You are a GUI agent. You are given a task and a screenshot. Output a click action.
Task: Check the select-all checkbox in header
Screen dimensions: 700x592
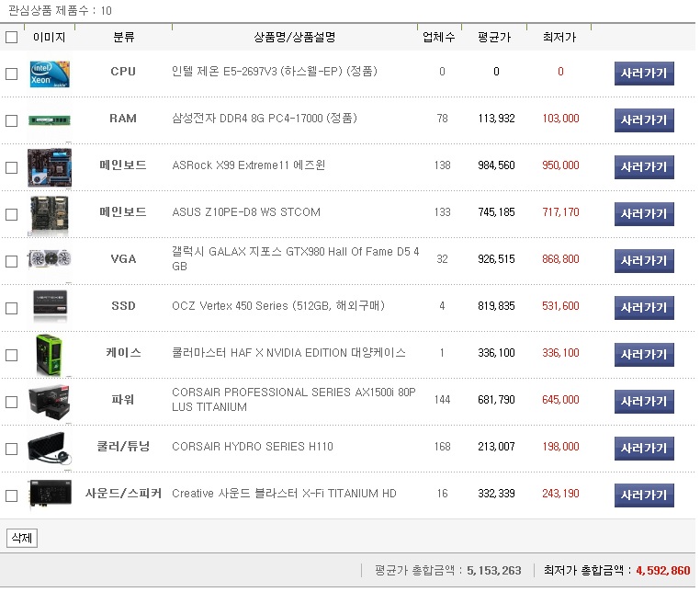12,37
